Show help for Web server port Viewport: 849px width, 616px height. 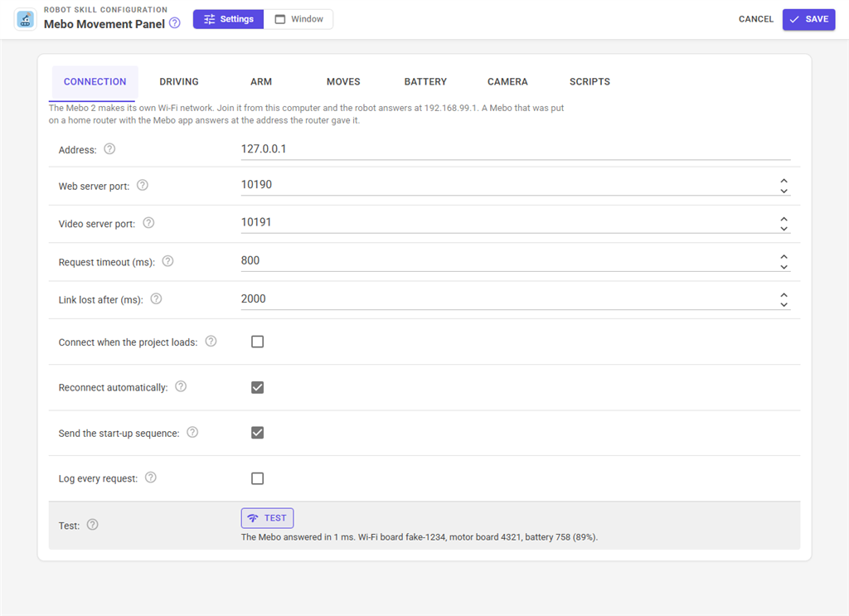click(x=143, y=185)
